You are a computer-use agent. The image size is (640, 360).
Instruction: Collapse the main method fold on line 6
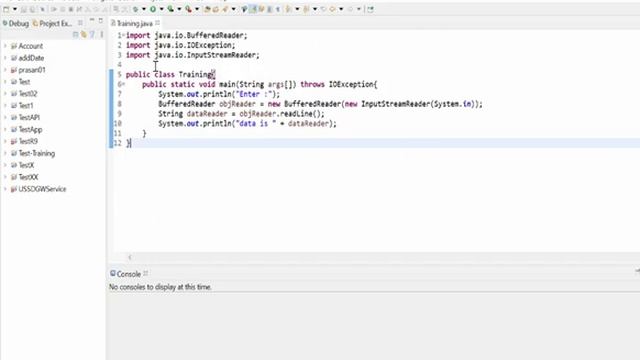pyautogui.click(x=123, y=84)
